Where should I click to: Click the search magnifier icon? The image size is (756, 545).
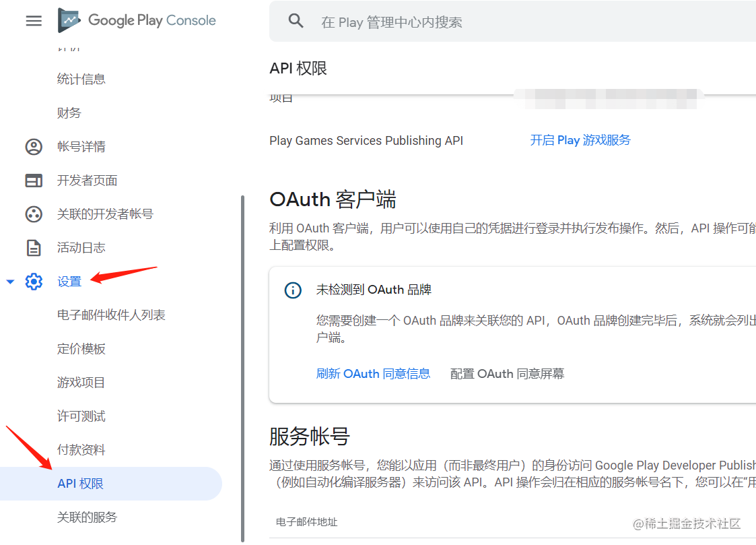296,21
